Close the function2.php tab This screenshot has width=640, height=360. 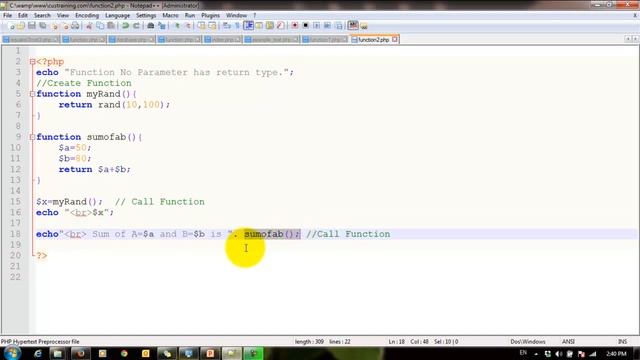click(395, 40)
